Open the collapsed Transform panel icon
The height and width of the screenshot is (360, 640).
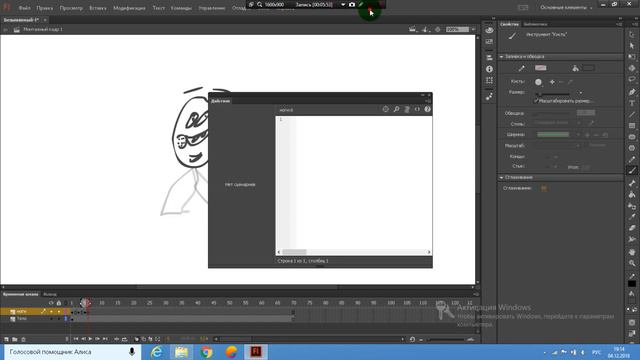pos(489,80)
